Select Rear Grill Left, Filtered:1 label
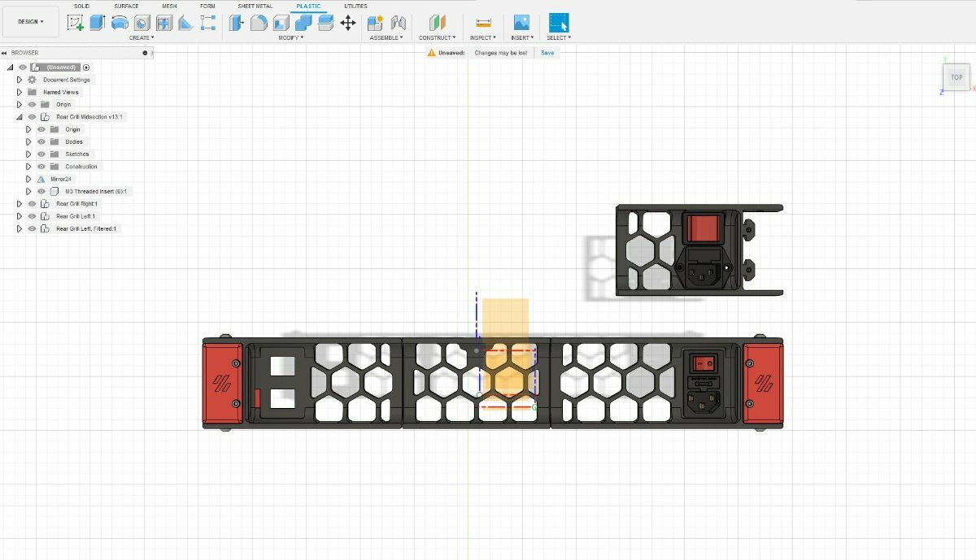The width and height of the screenshot is (976, 560). [x=86, y=228]
